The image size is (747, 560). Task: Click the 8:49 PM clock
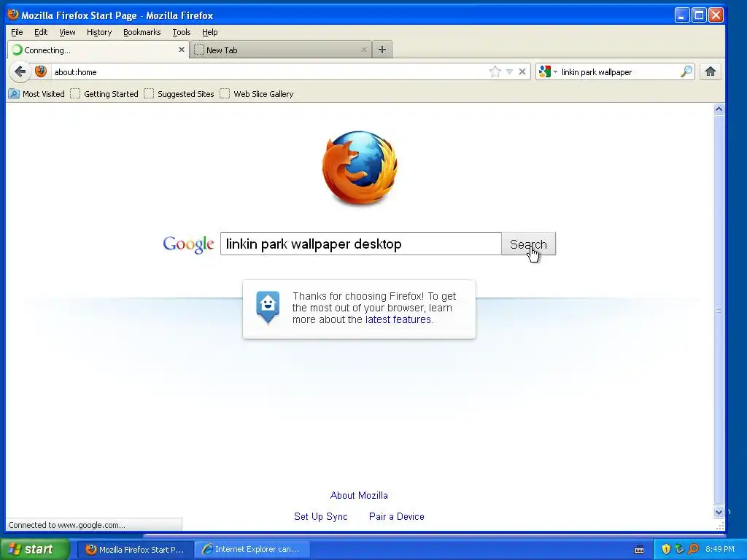720,549
